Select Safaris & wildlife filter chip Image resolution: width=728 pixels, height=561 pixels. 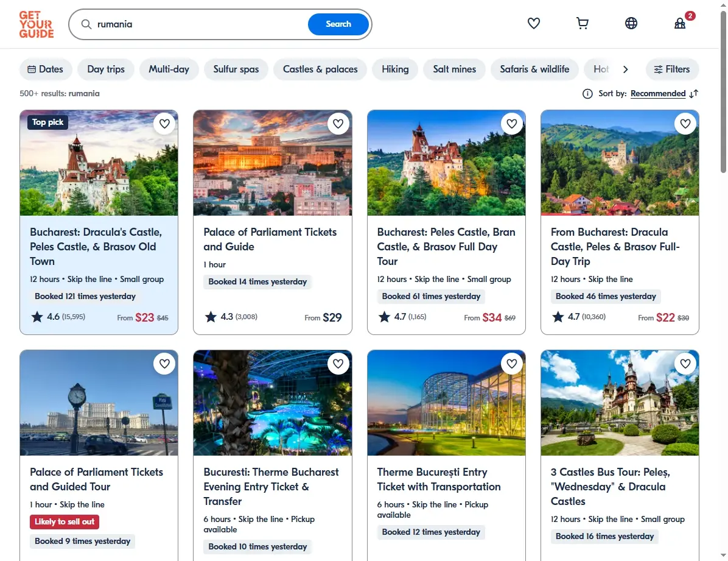coord(534,69)
